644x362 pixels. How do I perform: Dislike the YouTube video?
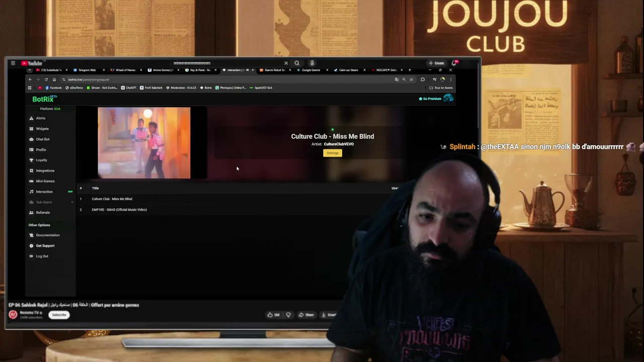point(288,315)
